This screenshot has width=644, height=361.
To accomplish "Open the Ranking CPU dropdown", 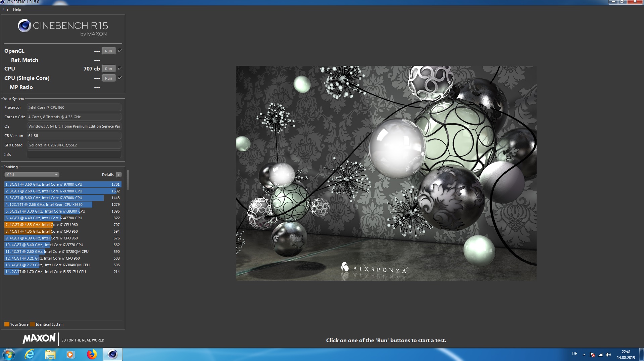I will pyautogui.click(x=32, y=175).
